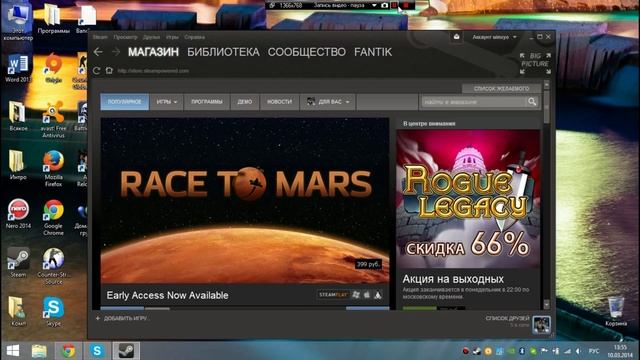This screenshot has width=640, height=360.
Task: Open Nero 2014 desktop shortcut
Action: pos(18,213)
